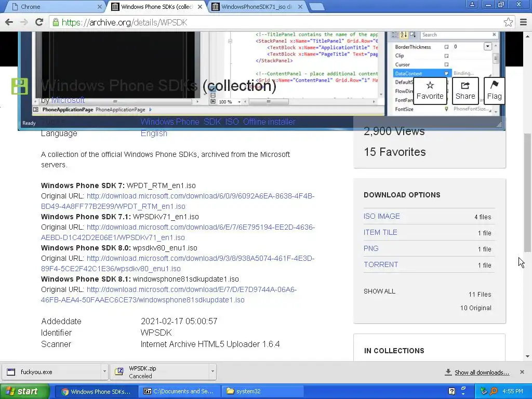This screenshot has height=399, width=532.
Task: Click the page's vertical scrollbar thumb
Action: click(527, 192)
